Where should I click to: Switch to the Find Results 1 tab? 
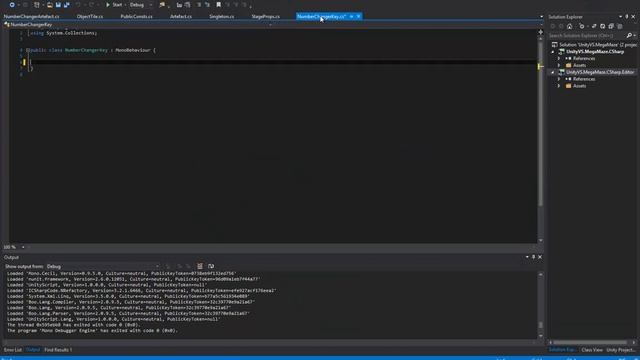point(58,350)
